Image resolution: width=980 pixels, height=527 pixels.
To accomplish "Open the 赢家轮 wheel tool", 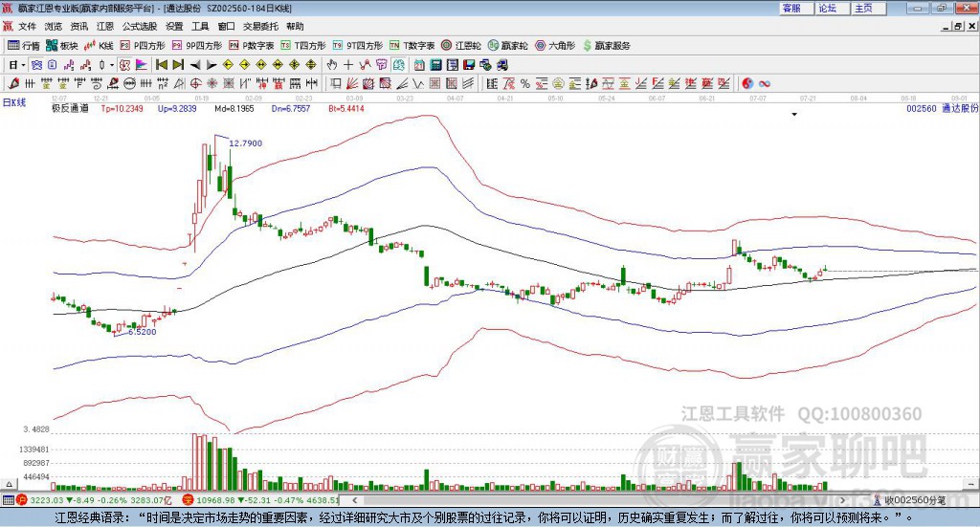I will [507, 46].
